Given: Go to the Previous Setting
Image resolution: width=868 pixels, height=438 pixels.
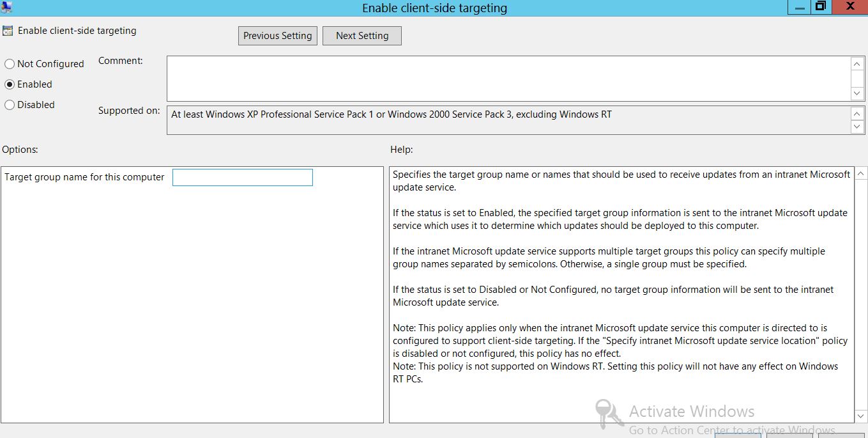Looking at the screenshot, I should (x=277, y=36).
